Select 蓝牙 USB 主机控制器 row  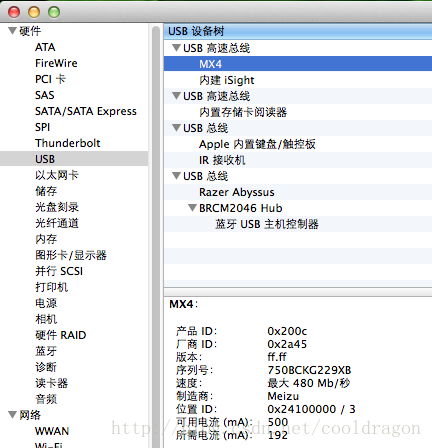pyautogui.click(x=298, y=224)
